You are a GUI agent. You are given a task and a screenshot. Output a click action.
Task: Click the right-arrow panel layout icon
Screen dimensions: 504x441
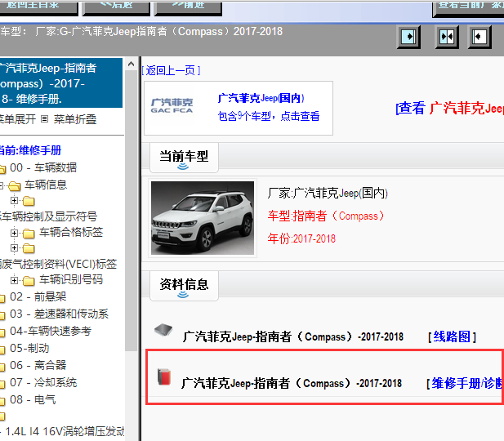point(408,37)
